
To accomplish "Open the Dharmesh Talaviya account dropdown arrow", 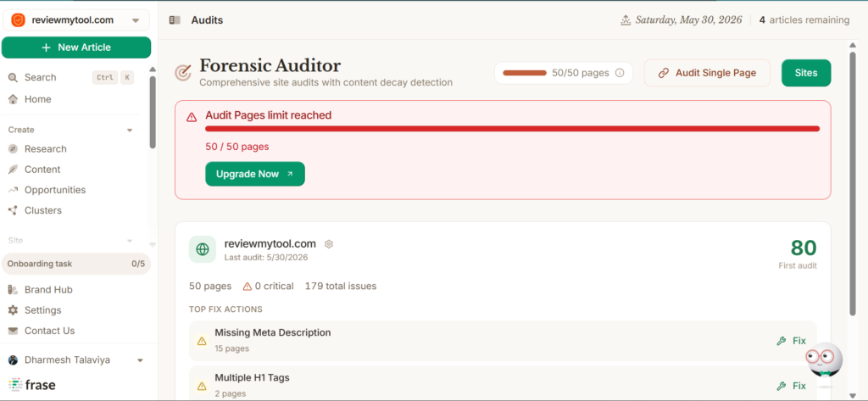I will pyautogui.click(x=140, y=360).
